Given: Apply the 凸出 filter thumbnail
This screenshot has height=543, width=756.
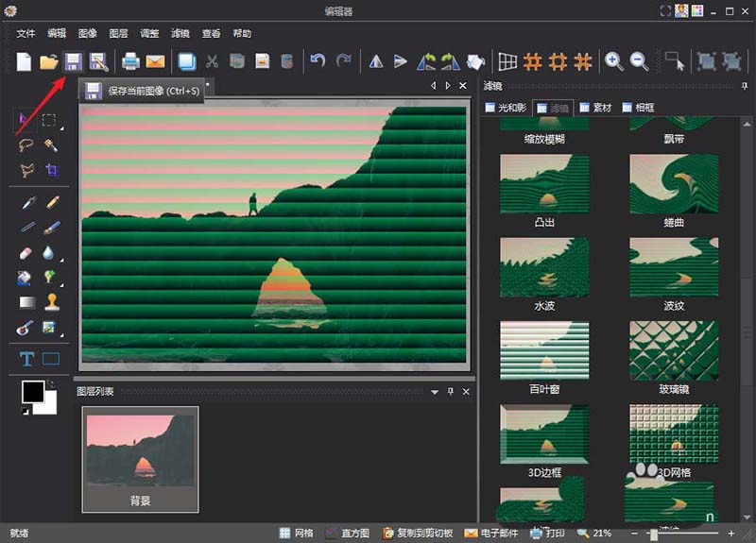Looking at the screenshot, I should tap(544, 183).
